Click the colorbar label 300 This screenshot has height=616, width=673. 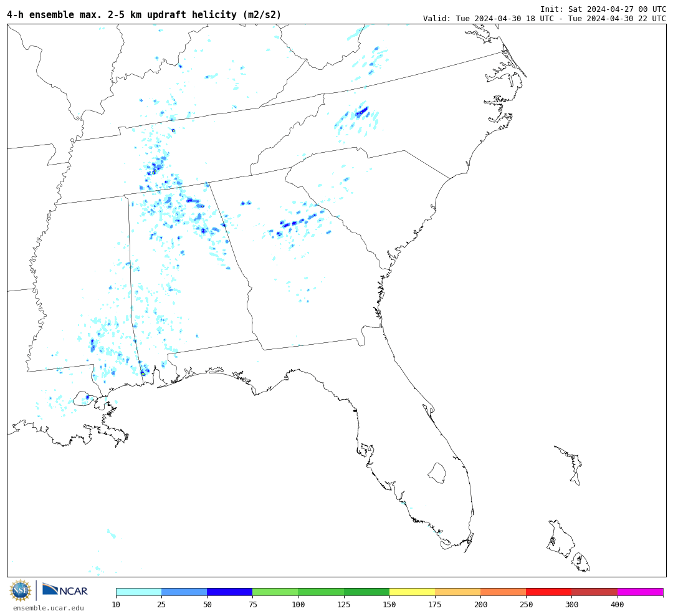tap(571, 604)
